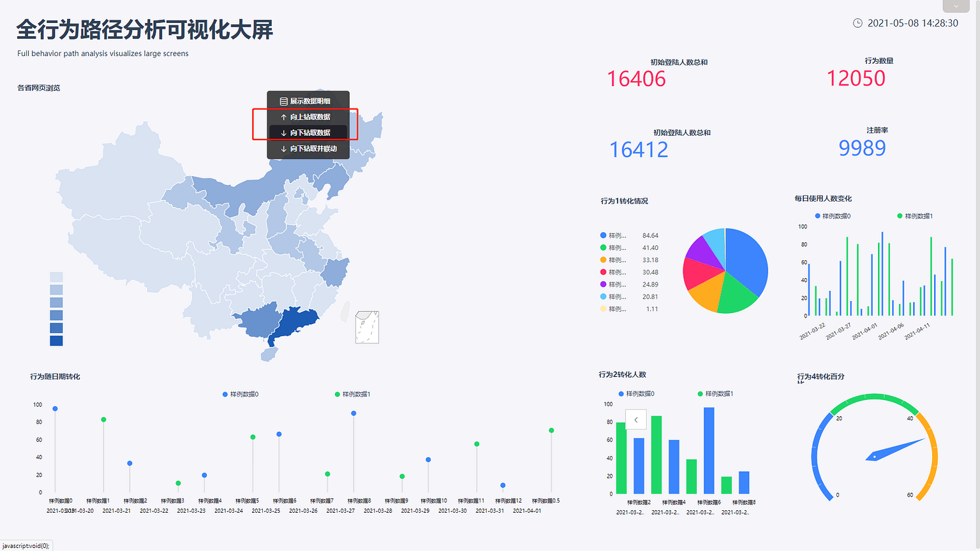
Task: Toggle 样例数据0 legend in 行为2转化人数 chart
Action: (x=636, y=393)
